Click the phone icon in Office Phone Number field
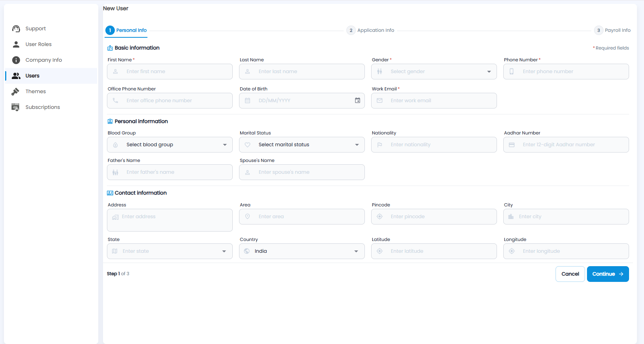The width and height of the screenshot is (644, 344). [115, 101]
